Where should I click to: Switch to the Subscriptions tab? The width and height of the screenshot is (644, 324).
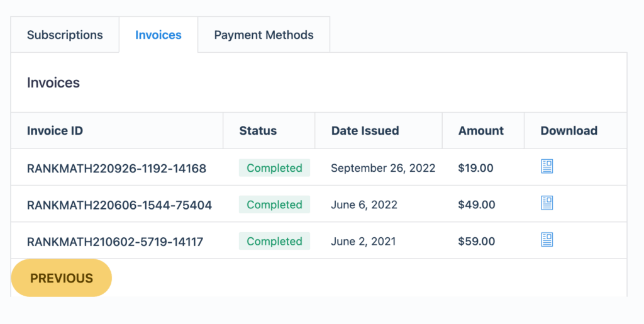[65, 35]
